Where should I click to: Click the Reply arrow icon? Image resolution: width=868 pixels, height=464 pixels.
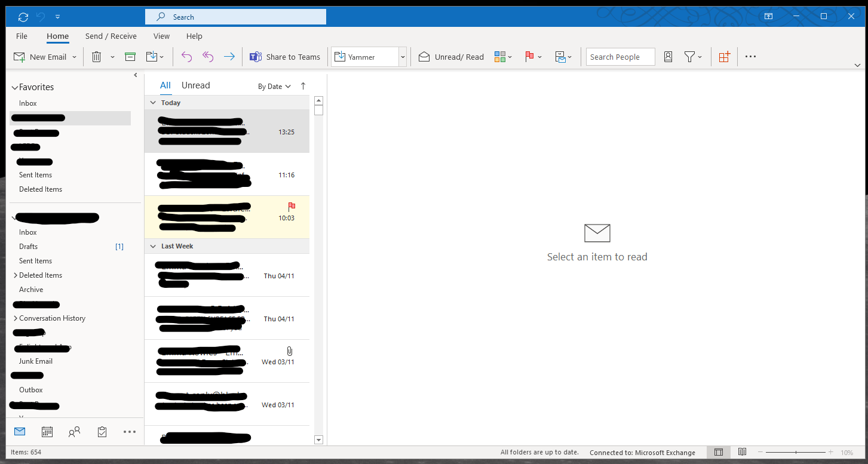click(187, 57)
